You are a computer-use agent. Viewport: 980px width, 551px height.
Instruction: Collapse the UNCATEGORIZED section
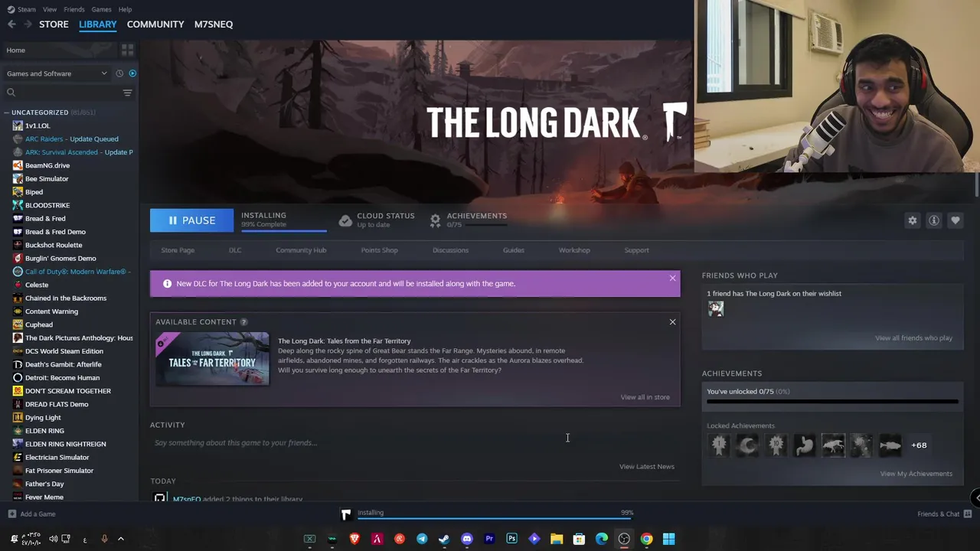(x=6, y=112)
